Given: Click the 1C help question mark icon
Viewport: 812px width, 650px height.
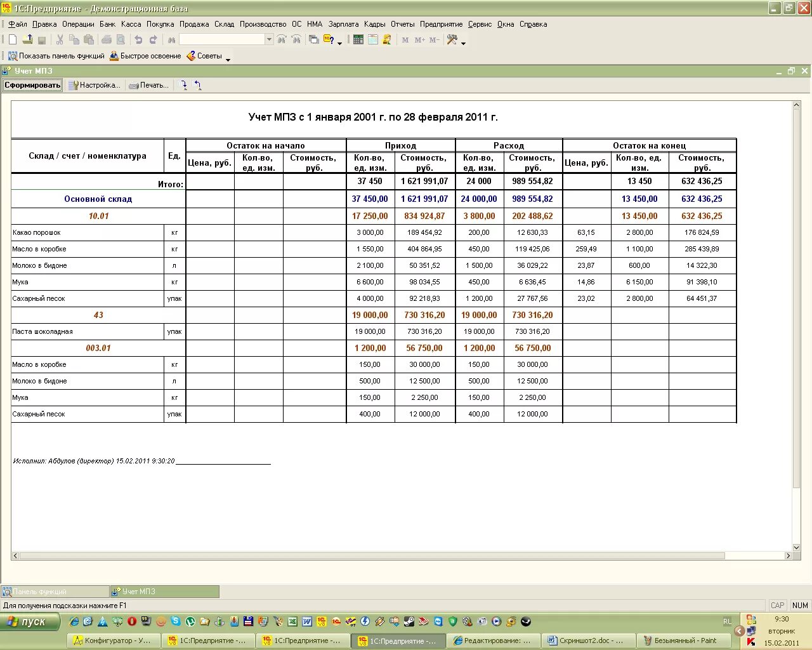Looking at the screenshot, I should pos(329,39).
